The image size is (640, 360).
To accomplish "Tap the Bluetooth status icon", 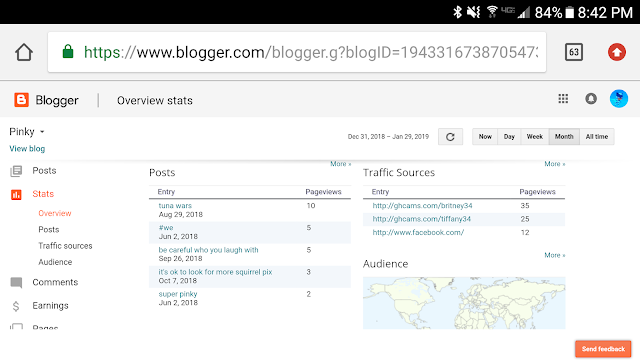I will [x=457, y=12].
